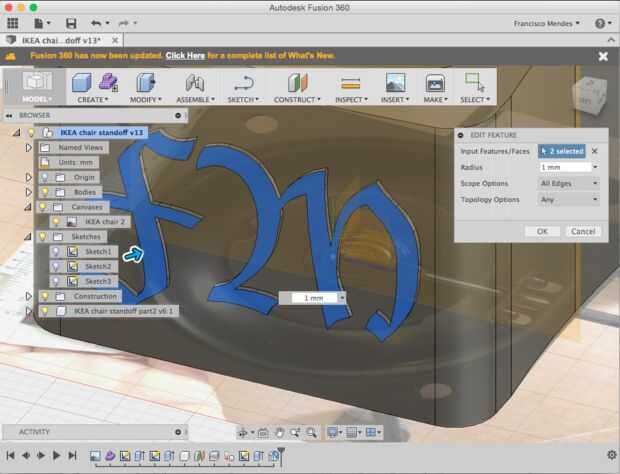
Task: Click the Modify press-pull icon
Action: [146, 82]
